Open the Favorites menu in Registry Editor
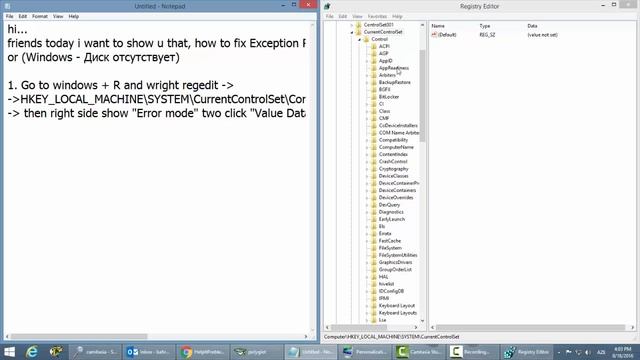 pos(377,16)
